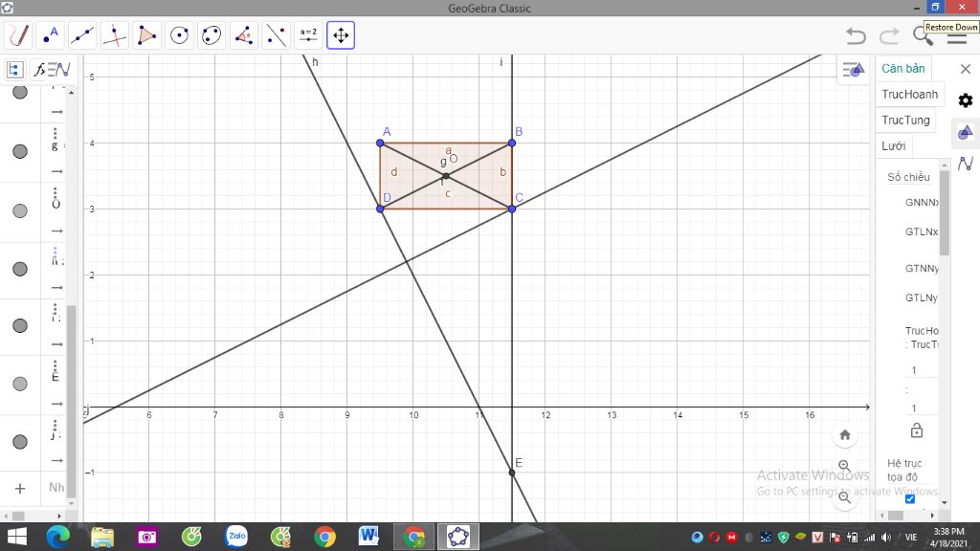Click the Zoom In magnifier

[845, 466]
